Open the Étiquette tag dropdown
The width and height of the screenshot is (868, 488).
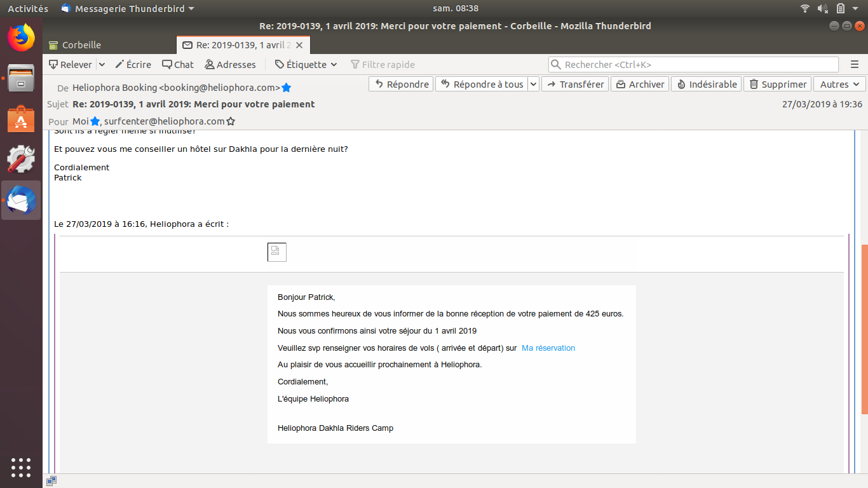pos(306,64)
